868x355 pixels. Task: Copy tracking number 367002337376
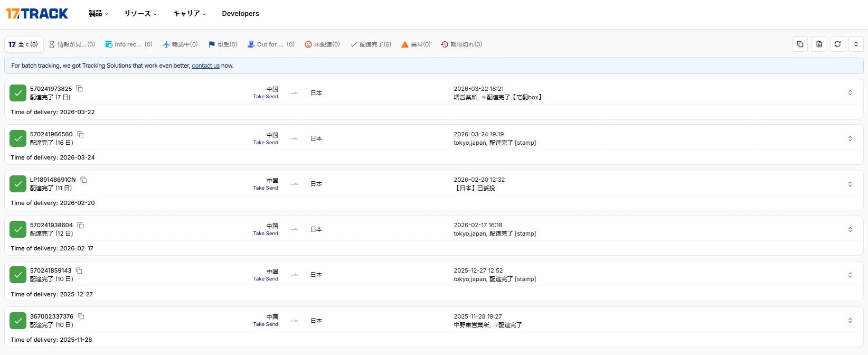[81, 316]
